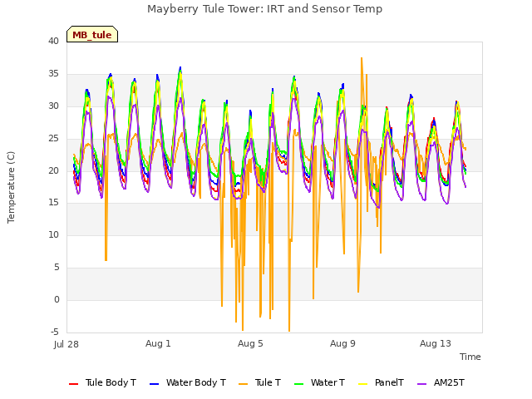
Task: Click the green Water T legend swatch
Action: tap(299, 384)
